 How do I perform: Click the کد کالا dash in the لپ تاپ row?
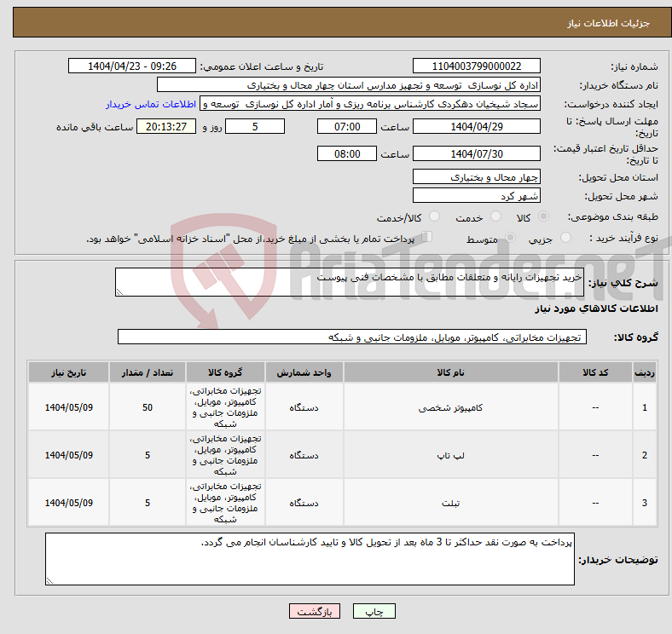point(596,455)
